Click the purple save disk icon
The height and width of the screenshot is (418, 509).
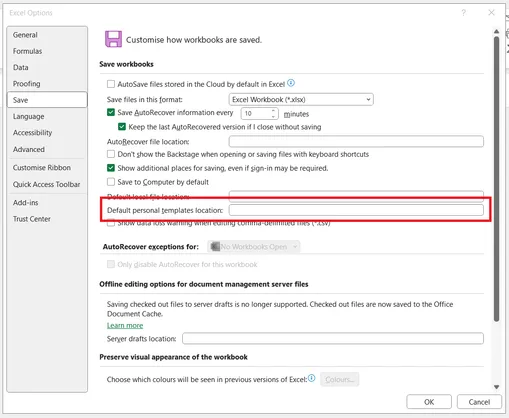pyautogui.click(x=113, y=39)
